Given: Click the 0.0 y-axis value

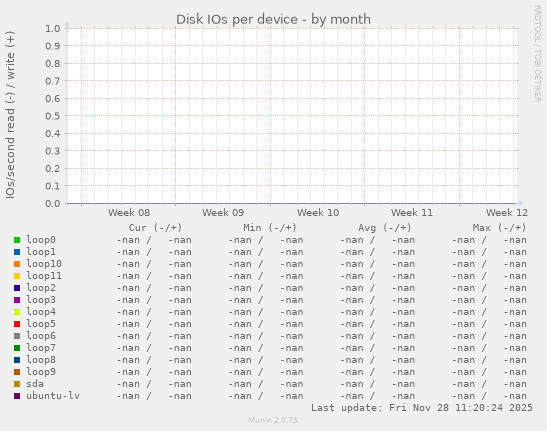Looking at the screenshot, I should pos(53,203).
